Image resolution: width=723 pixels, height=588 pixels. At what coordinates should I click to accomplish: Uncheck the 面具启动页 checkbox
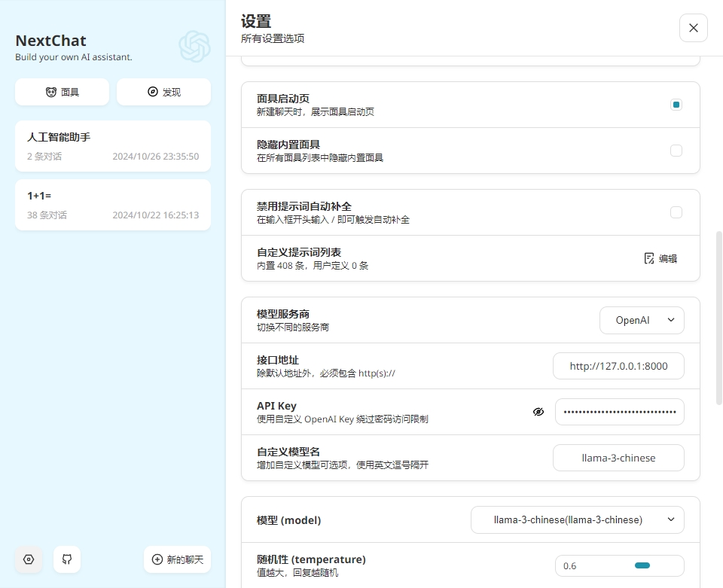click(676, 105)
